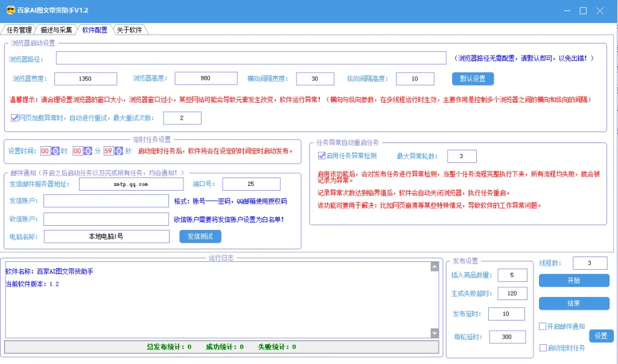Viewport: 618px width, 364px height.
Task: Click the 插入商品数量 field showing 5
Action: click(512, 275)
